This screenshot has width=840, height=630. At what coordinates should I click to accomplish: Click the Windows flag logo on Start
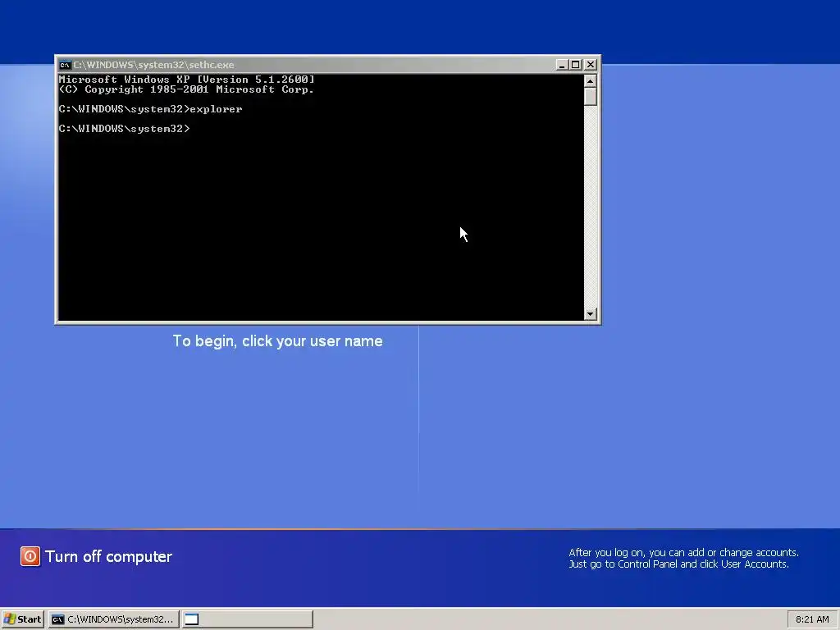click(x=10, y=619)
